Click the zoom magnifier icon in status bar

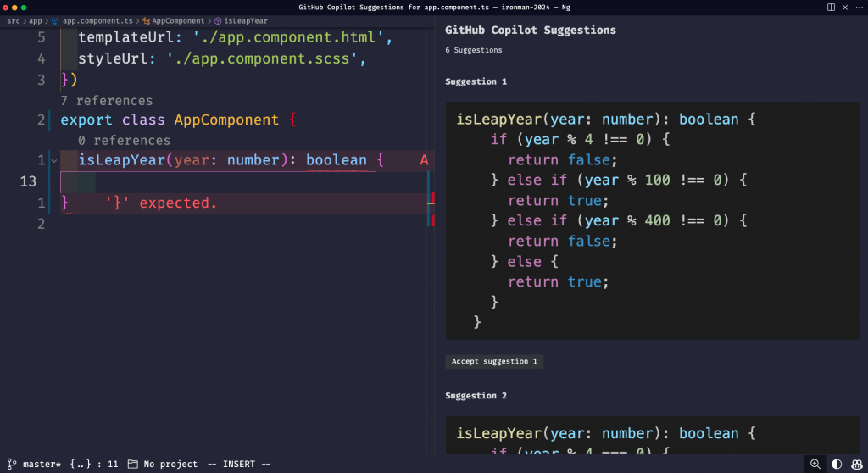click(x=815, y=465)
